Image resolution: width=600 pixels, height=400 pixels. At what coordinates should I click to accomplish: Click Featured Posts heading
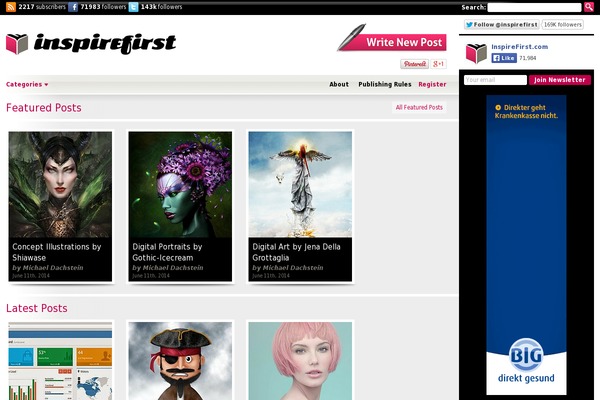click(44, 108)
